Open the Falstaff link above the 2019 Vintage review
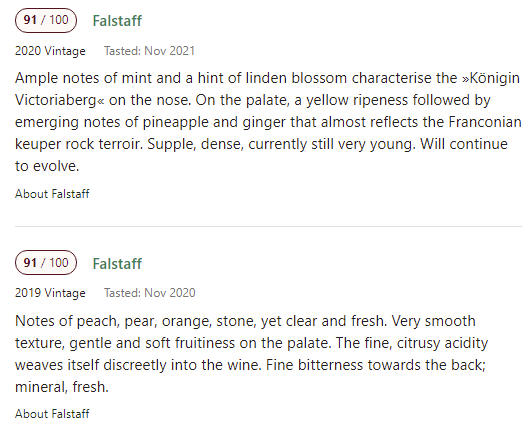The width and height of the screenshot is (532, 429). tap(117, 264)
